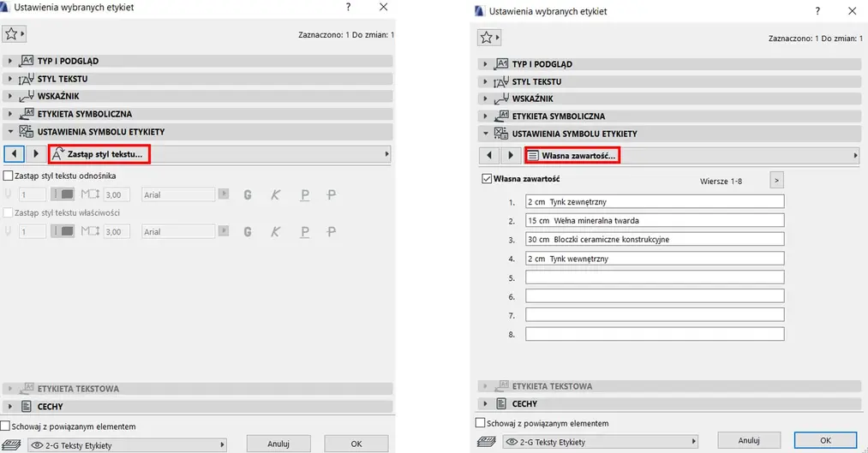
Task: Show next rows with the > button
Action: 776,181
